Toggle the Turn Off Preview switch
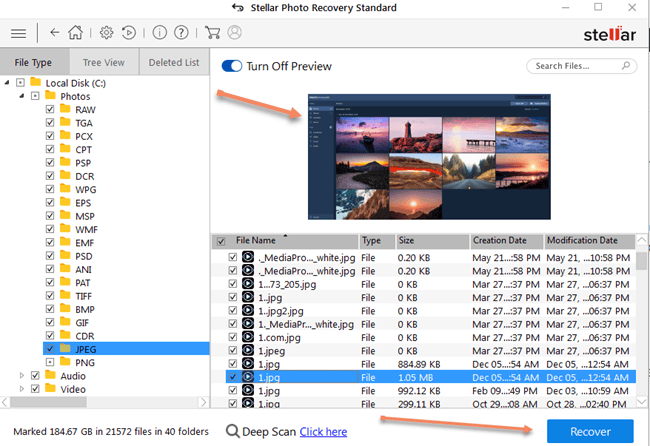The image size is (650, 446). pyautogui.click(x=232, y=66)
